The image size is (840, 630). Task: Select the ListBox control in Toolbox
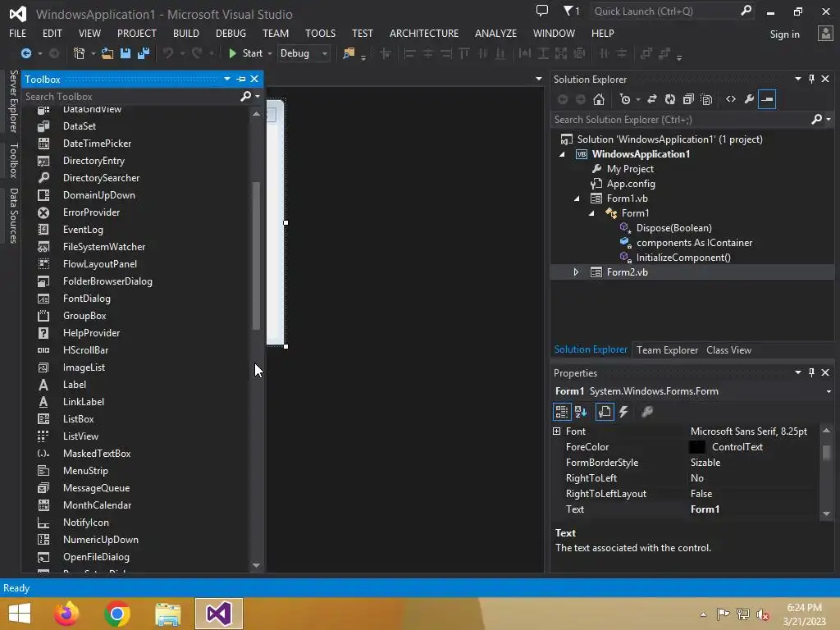click(x=78, y=419)
